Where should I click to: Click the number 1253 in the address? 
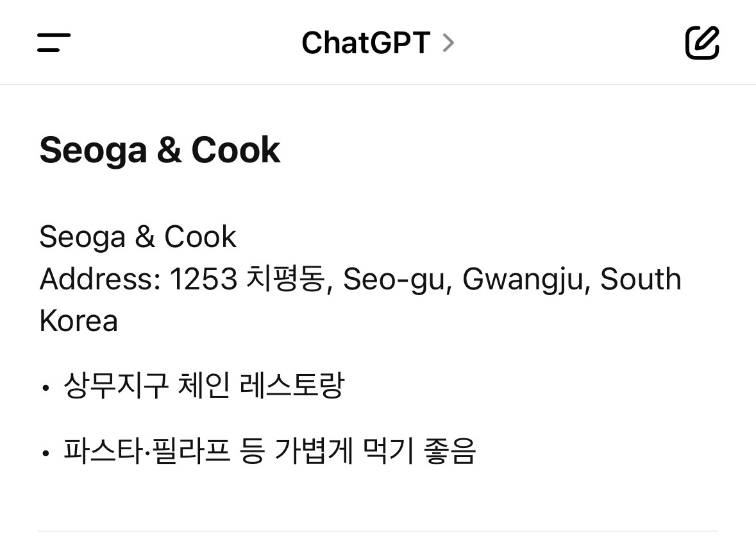pyautogui.click(x=203, y=279)
